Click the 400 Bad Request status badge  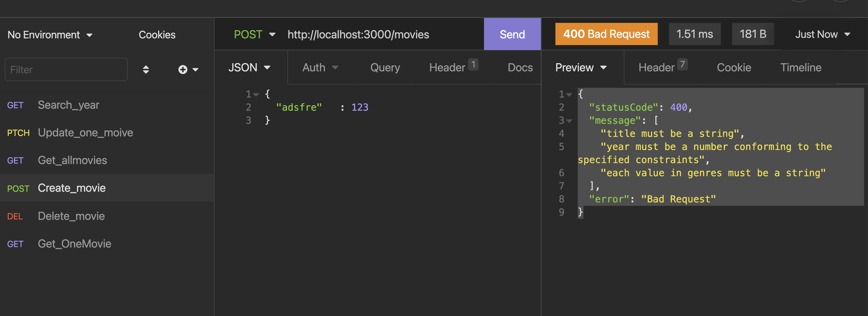click(x=606, y=34)
